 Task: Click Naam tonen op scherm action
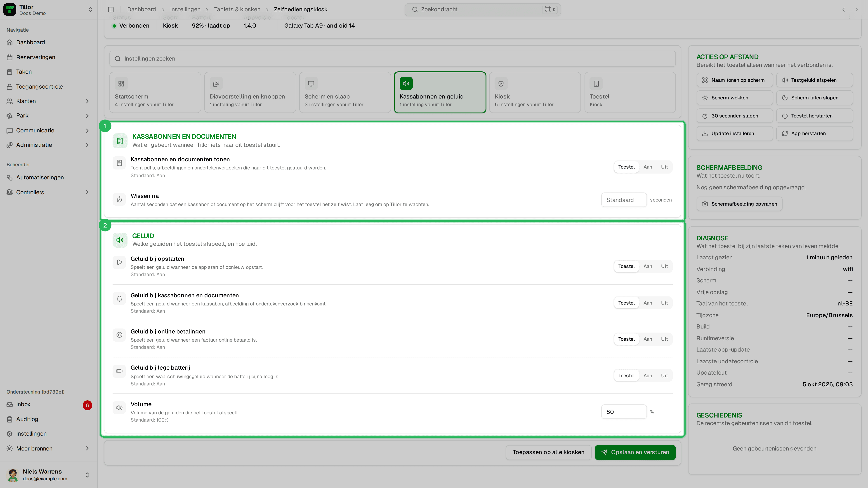point(735,80)
